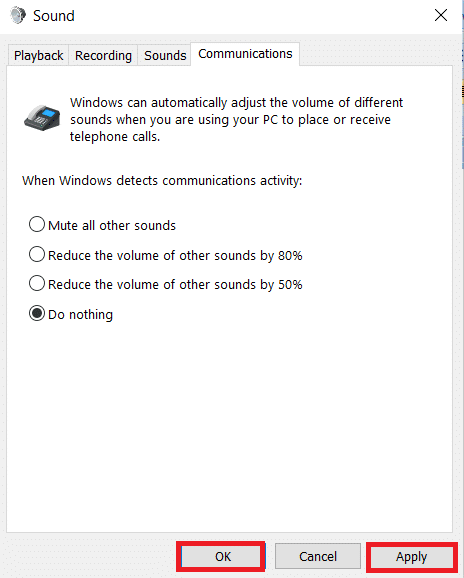464x578 pixels.
Task: Click the 'When Windows detects communications activity' label
Action: (162, 181)
